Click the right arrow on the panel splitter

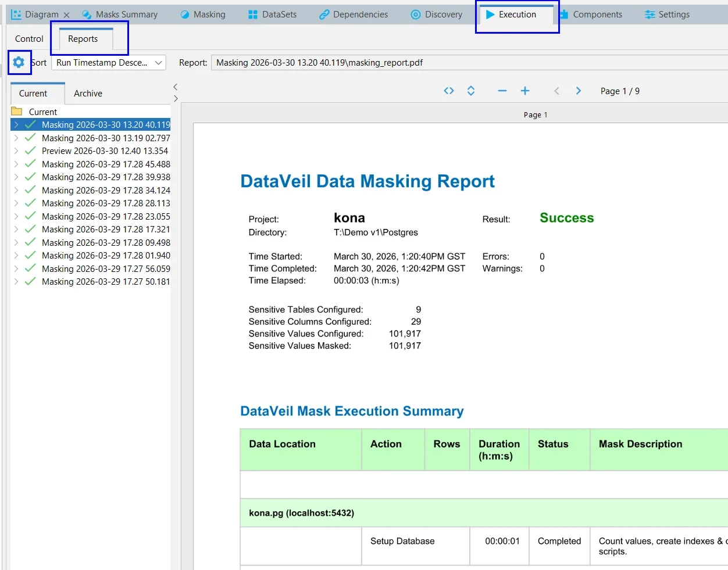coord(175,99)
